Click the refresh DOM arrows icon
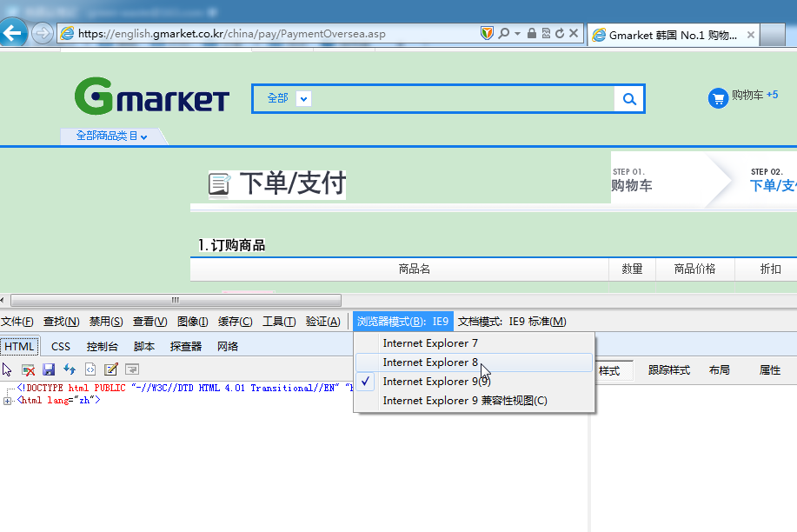This screenshot has height=532, width=797. pos(70,369)
